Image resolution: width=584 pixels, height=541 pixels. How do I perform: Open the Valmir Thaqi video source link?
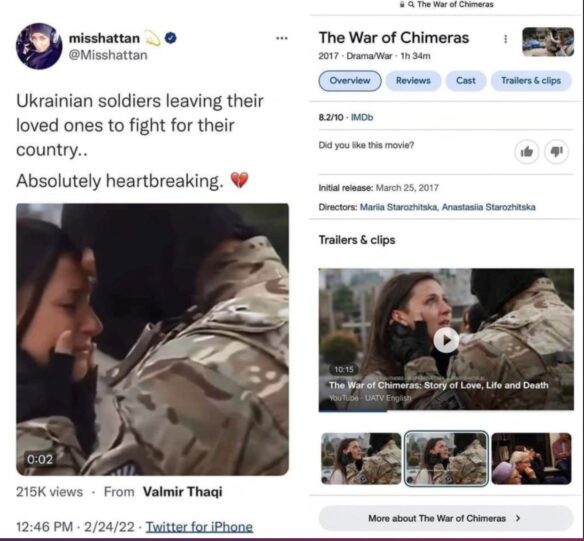click(182, 491)
